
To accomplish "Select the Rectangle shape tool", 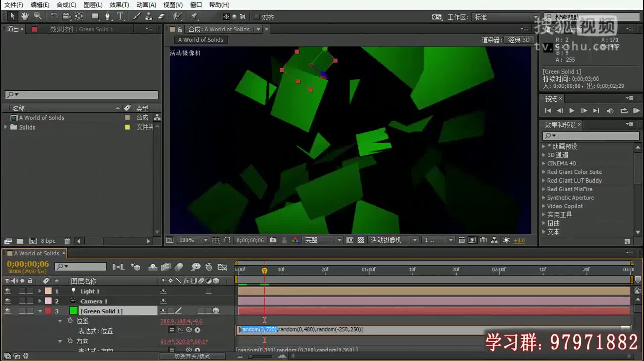I will click(x=96, y=16).
